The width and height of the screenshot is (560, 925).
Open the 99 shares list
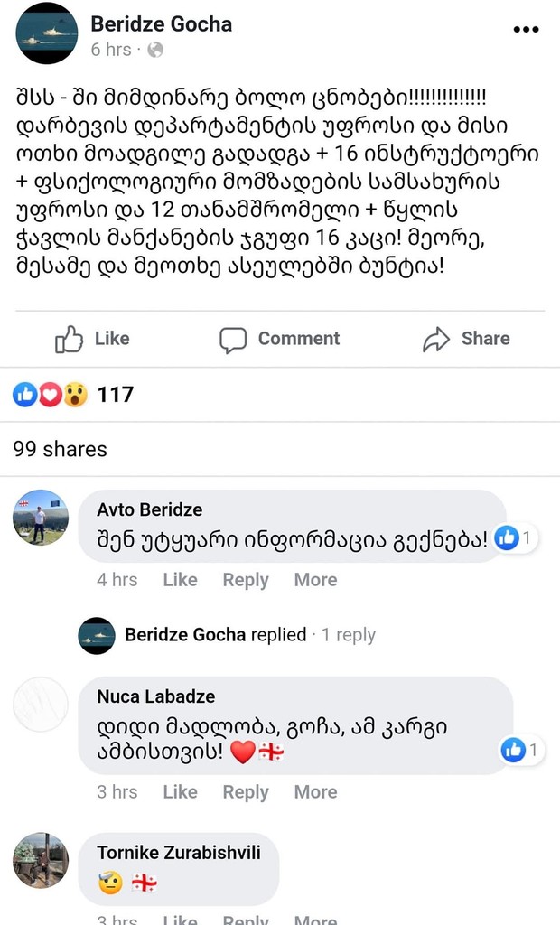click(60, 449)
